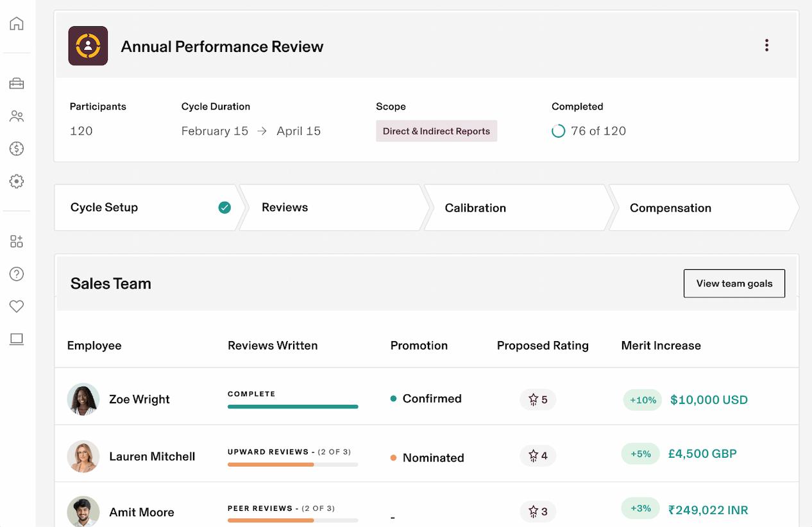Image resolution: width=812 pixels, height=527 pixels.
Task: Open Settings via the gear icon
Action: pyautogui.click(x=17, y=181)
